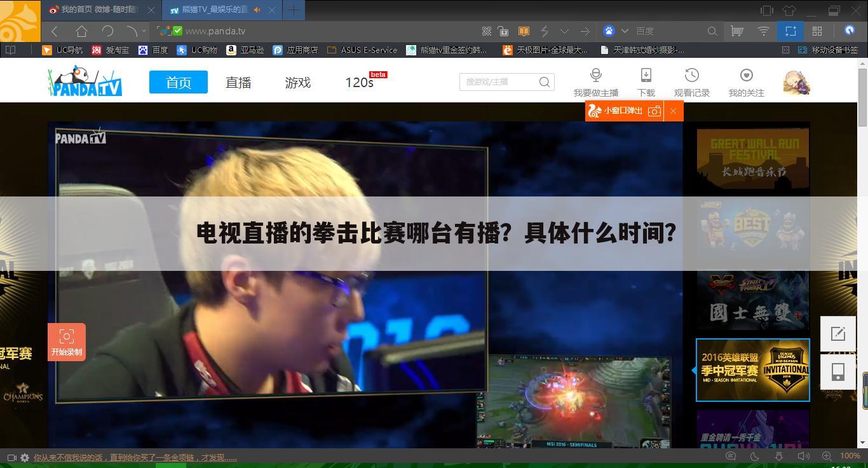Image resolution: width=868 pixels, height=468 pixels.
Task: Open the 应用商店 bookmark
Action: point(295,50)
